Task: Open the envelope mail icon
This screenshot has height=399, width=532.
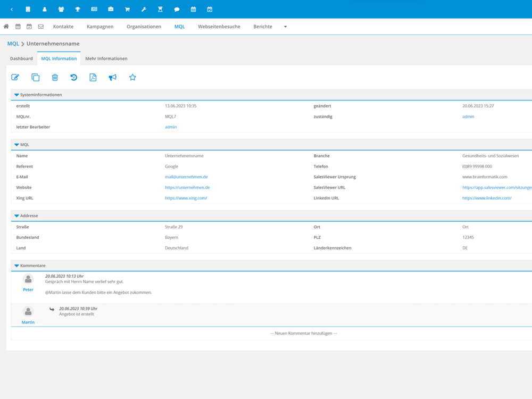Action: (x=41, y=27)
